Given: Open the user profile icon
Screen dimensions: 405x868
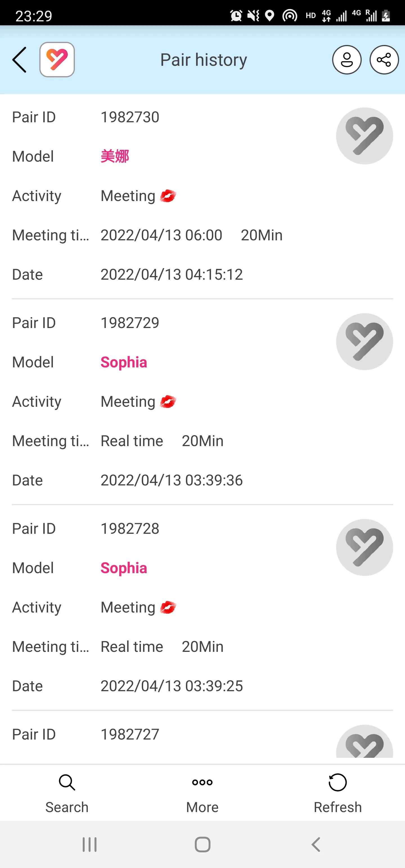Looking at the screenshot, I should pos(347,60).
